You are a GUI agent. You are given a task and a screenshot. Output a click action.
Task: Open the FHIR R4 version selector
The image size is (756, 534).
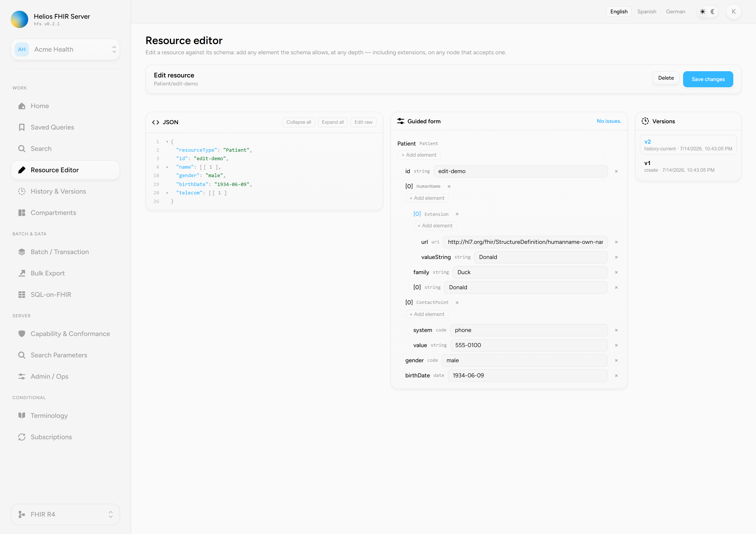(x=65, y=514)
